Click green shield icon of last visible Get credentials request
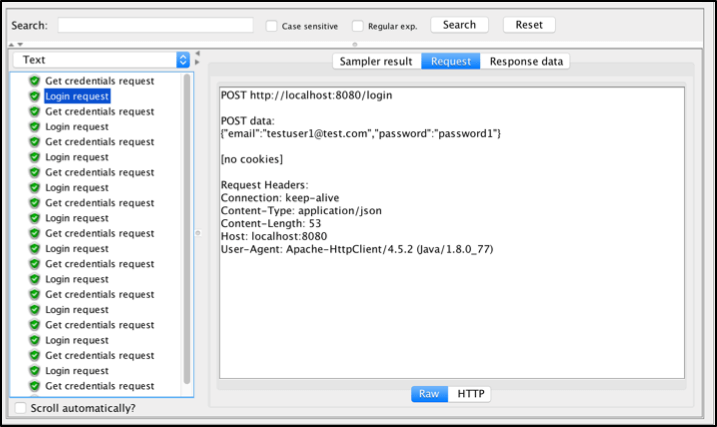This screenshot has height=427, width=717. (x=34, y=386)
